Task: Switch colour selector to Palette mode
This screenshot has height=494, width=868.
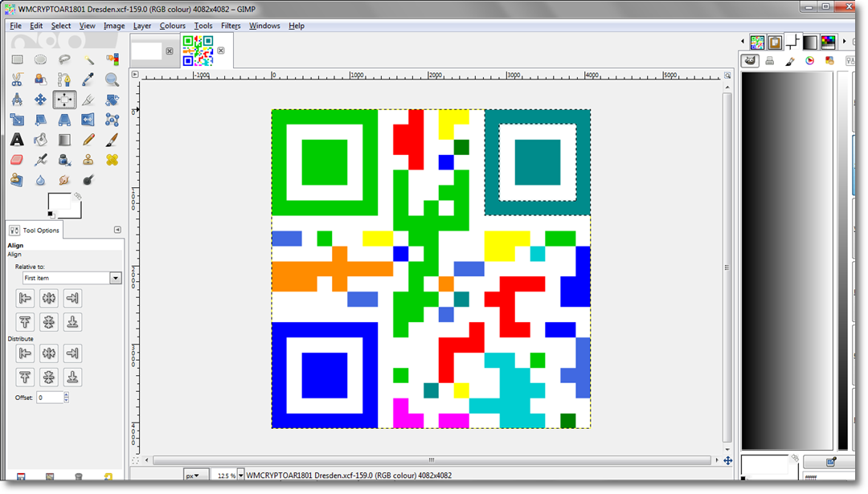Action: pyautogui.click(x=829, y=61)
